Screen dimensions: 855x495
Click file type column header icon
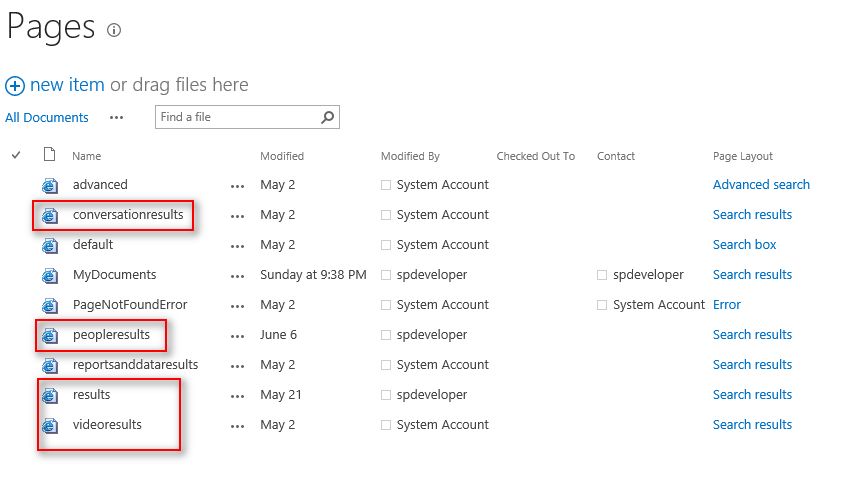49,155
